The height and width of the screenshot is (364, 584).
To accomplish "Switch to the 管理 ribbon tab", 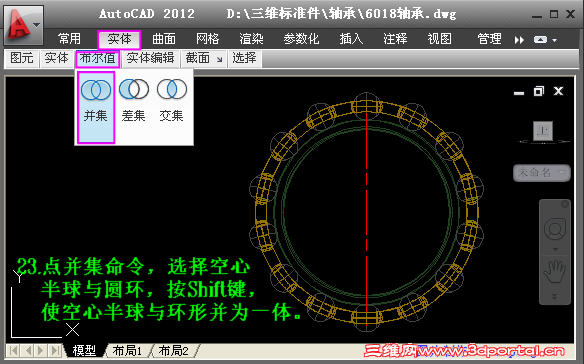I will pos(489,39).
